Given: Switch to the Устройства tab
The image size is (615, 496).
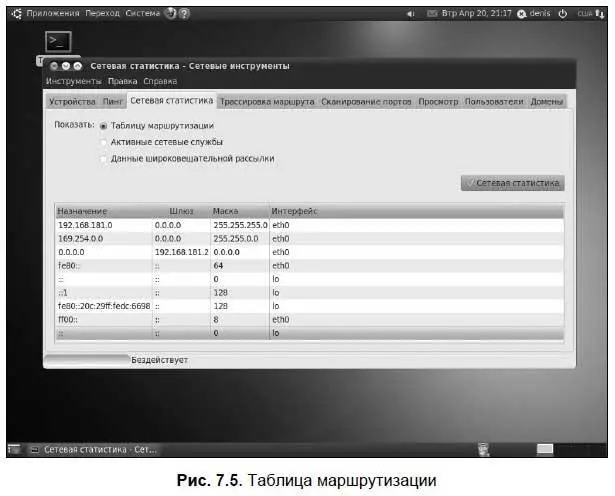Looking at the screenshot, I should (x=72, y=102).
